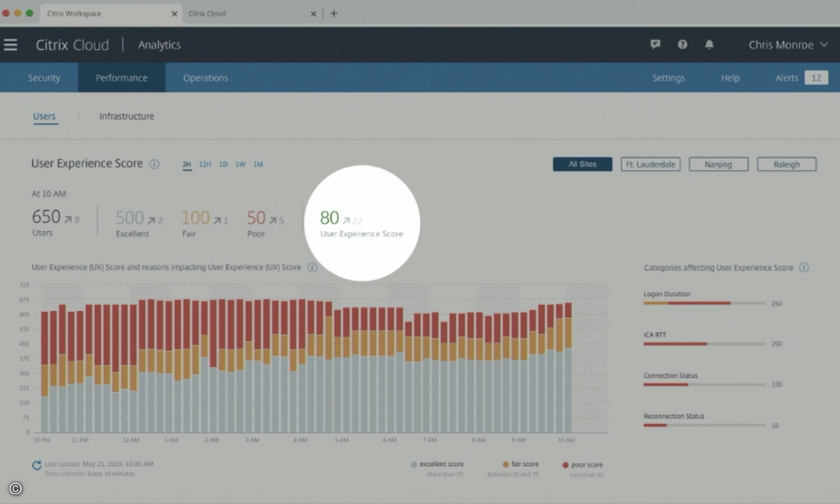Click the ICA RTT progress bar
Screen dimensions: 840x504
click(703, 344)
